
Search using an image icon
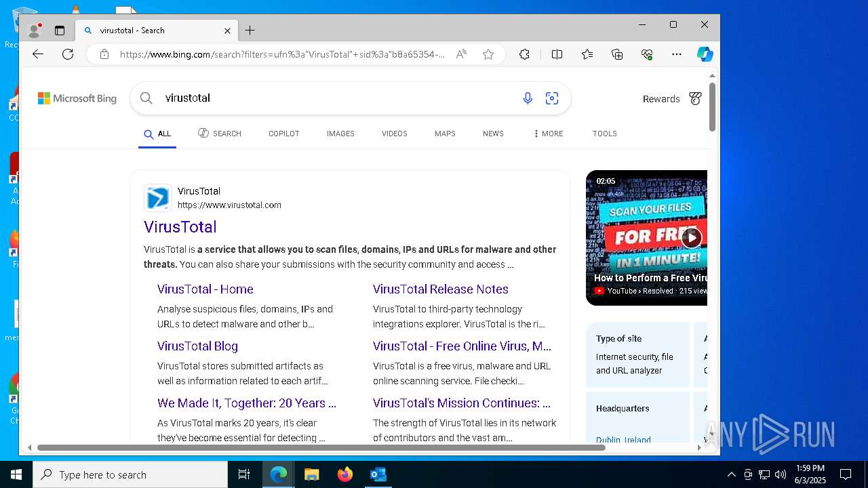pyautogui.click(x=552, y=98)
